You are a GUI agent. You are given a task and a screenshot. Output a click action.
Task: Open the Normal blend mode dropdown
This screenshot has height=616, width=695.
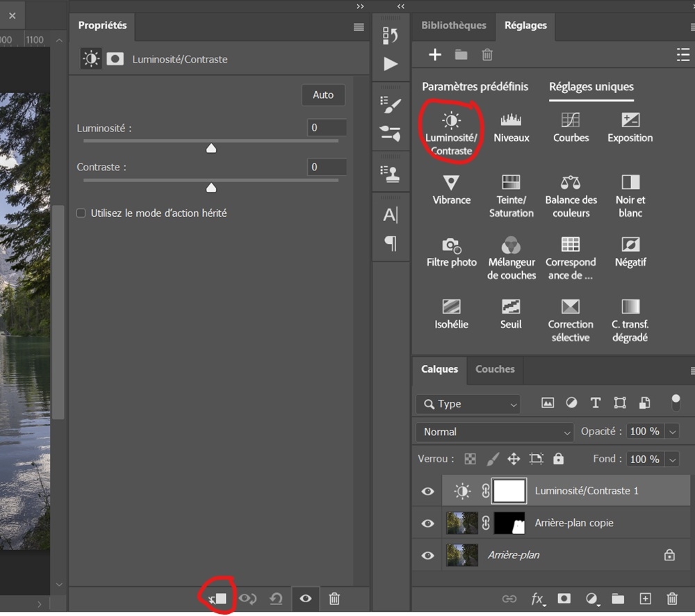click(495, 432)
